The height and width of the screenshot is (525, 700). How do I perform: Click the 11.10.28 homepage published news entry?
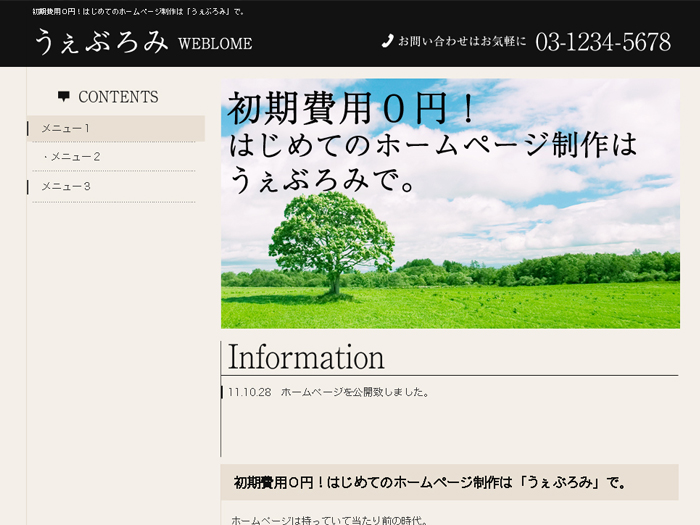(329, 392)
